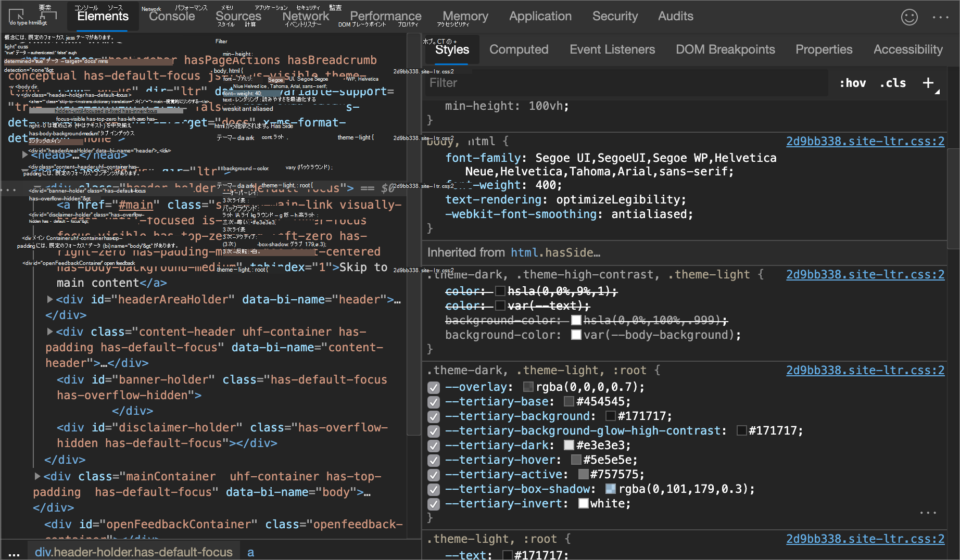The height and width of the screenshot is (560, 960).
Task: Toggle the .cls class editor button
Action: (x=893, y=83)
